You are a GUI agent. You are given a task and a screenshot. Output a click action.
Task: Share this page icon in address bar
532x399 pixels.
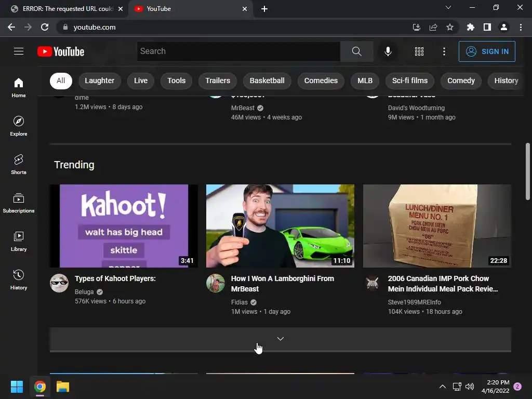click(433, 27)
